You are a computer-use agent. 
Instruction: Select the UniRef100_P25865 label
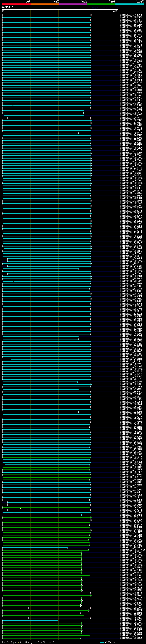(x=131, y=103)
